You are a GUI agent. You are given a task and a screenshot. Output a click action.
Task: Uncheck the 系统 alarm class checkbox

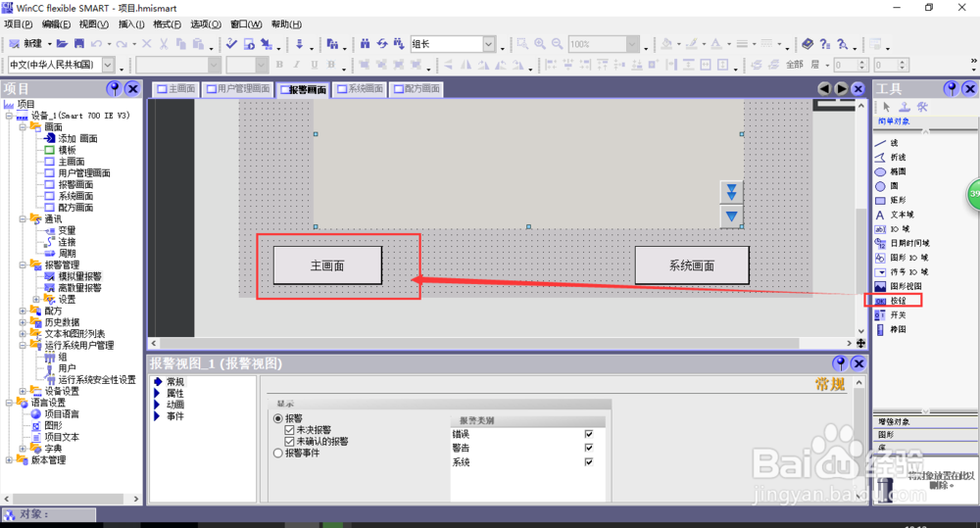point(589,461)
